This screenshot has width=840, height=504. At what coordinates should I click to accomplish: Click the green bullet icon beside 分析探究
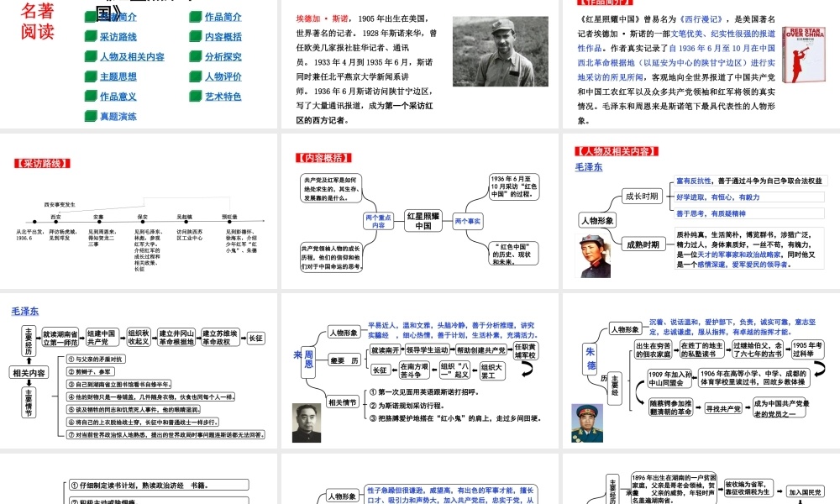(196, 56)
